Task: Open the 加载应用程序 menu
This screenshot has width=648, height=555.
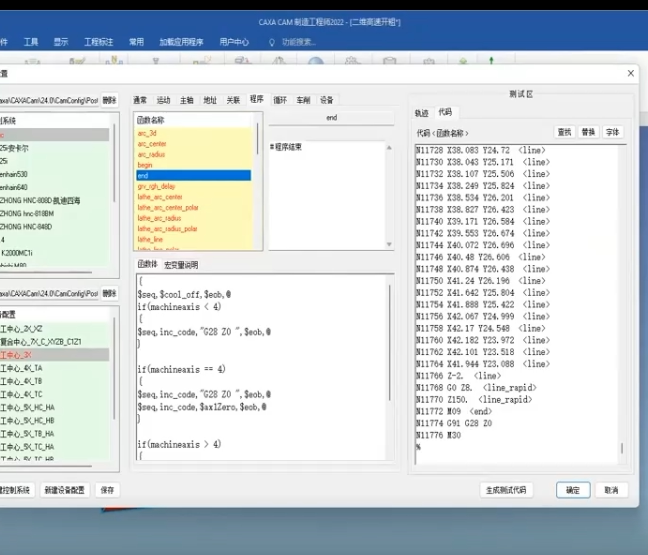Action: pos(181,42)
